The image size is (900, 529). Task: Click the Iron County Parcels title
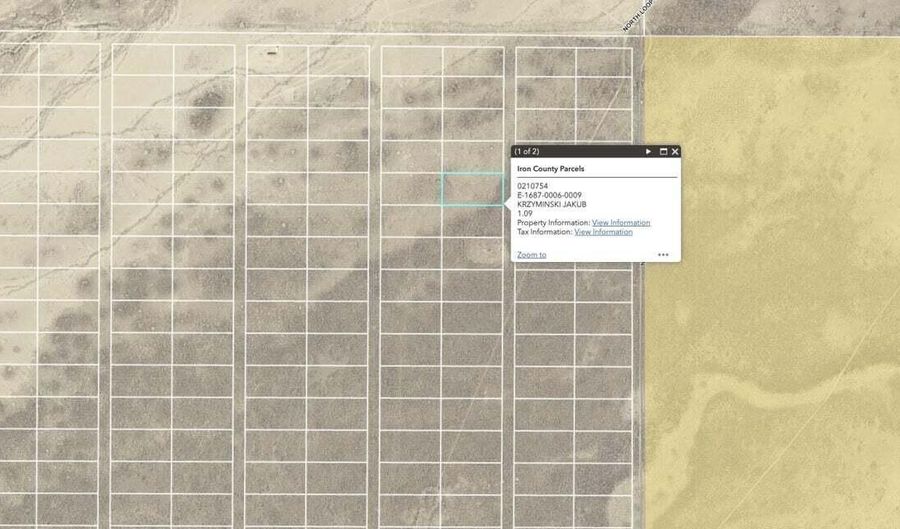click(550, 169)
